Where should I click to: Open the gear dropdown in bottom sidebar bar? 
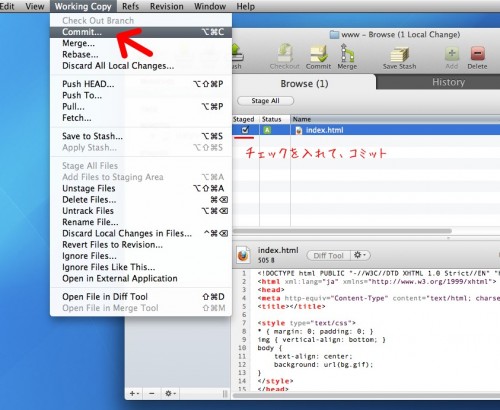pos(170,394)
